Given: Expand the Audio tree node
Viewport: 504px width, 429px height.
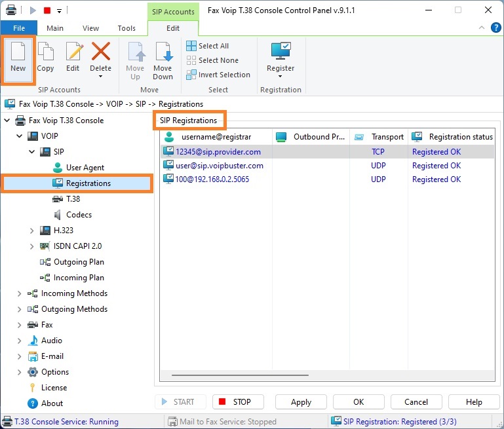Looking at the screenshot, I should [x=19, y=341].
